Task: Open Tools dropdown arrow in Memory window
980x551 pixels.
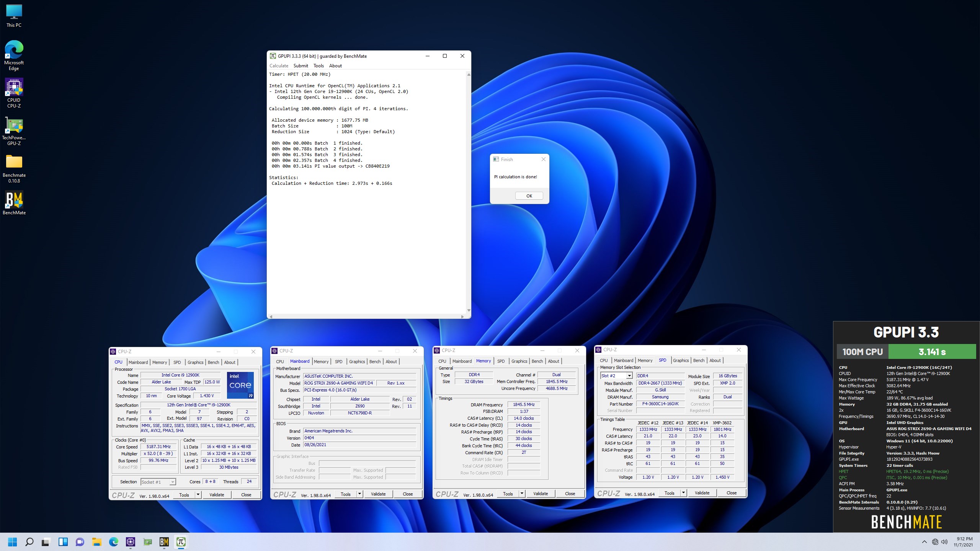Action: 522,494
